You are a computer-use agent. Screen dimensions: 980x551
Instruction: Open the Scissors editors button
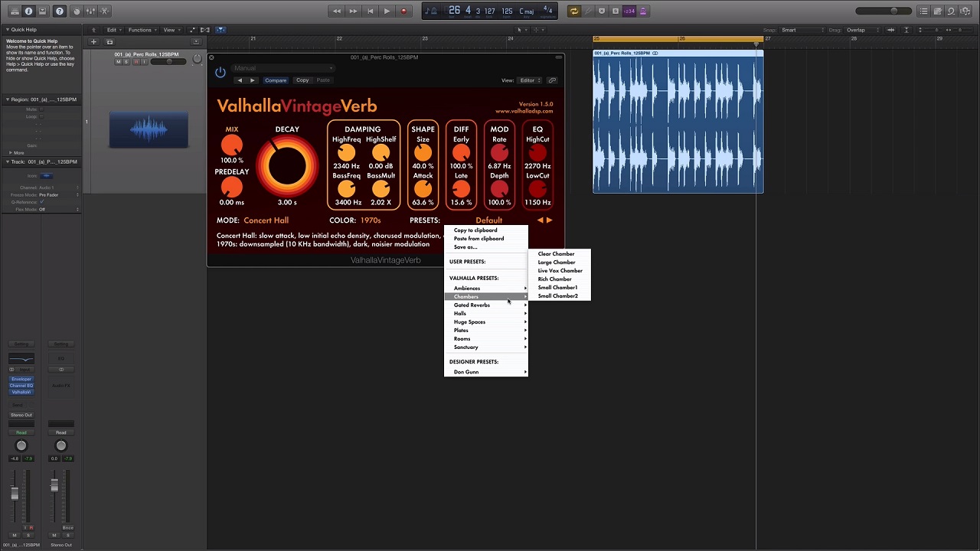[x=105, y=11]
